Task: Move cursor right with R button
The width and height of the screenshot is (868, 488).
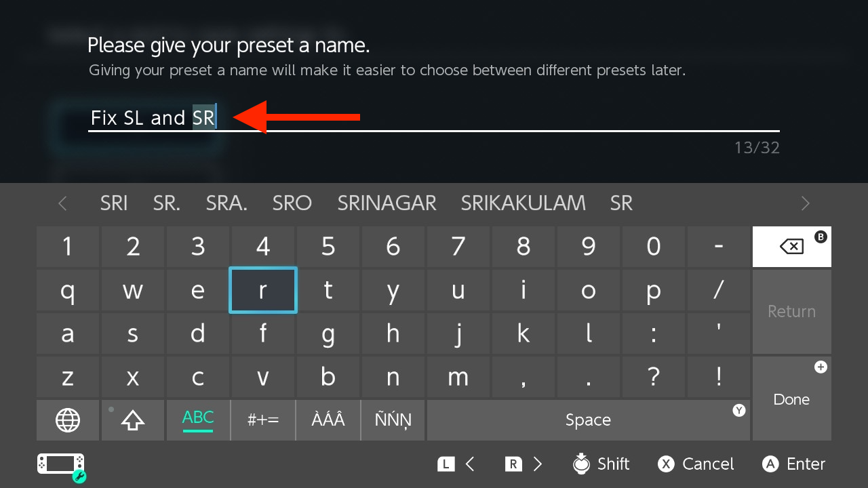Action: (x=524, y=464)
